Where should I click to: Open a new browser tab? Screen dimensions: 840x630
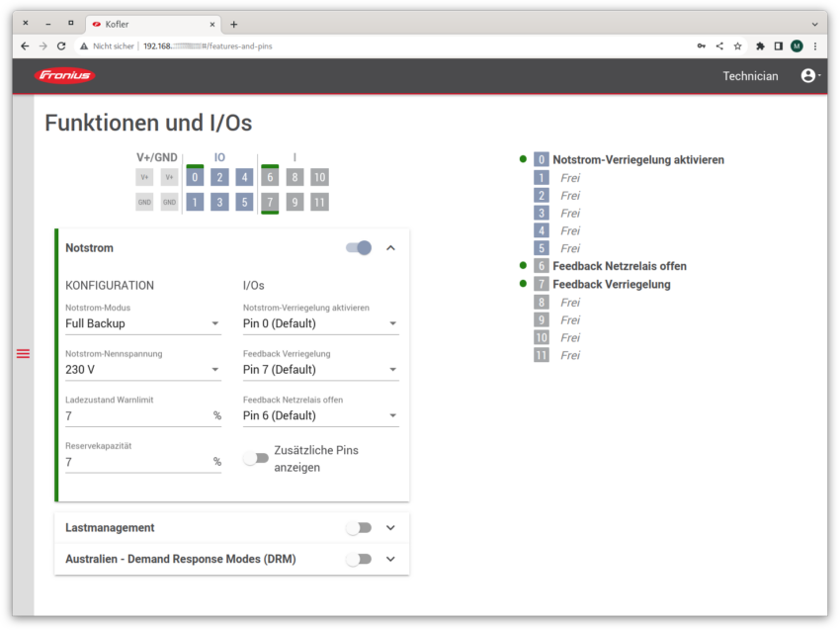[234, 24]
